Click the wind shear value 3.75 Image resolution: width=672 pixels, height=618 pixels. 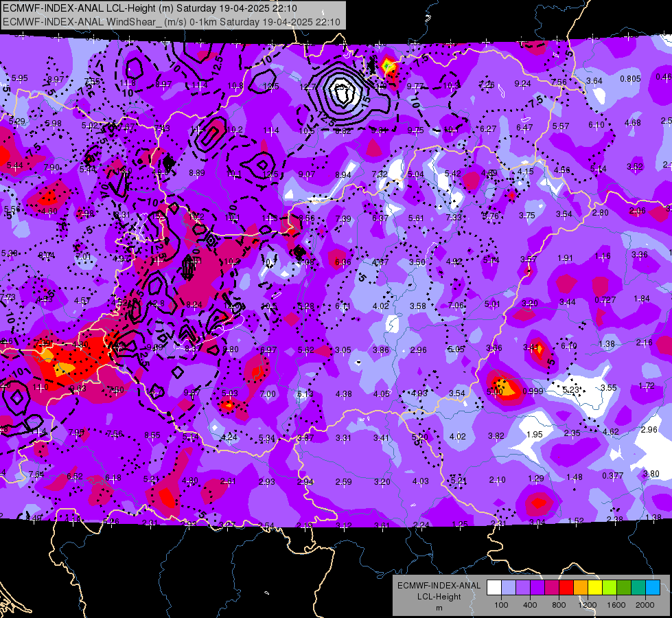pos(527,216)
